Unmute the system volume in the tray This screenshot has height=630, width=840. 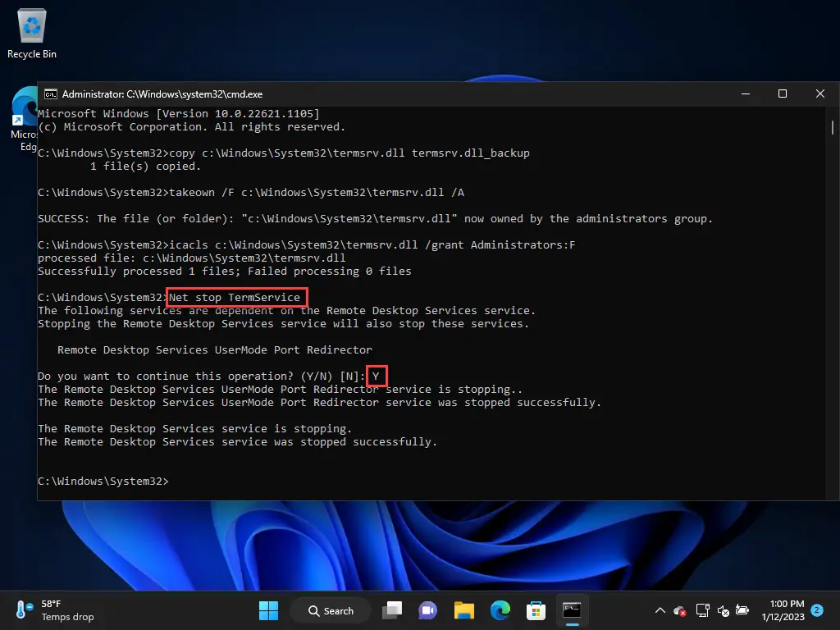723,610
